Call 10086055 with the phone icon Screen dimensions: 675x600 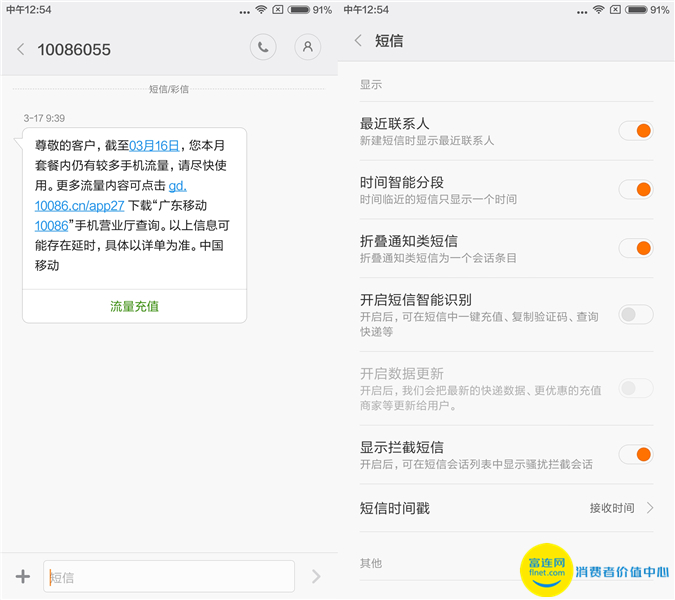coord(263,47)
